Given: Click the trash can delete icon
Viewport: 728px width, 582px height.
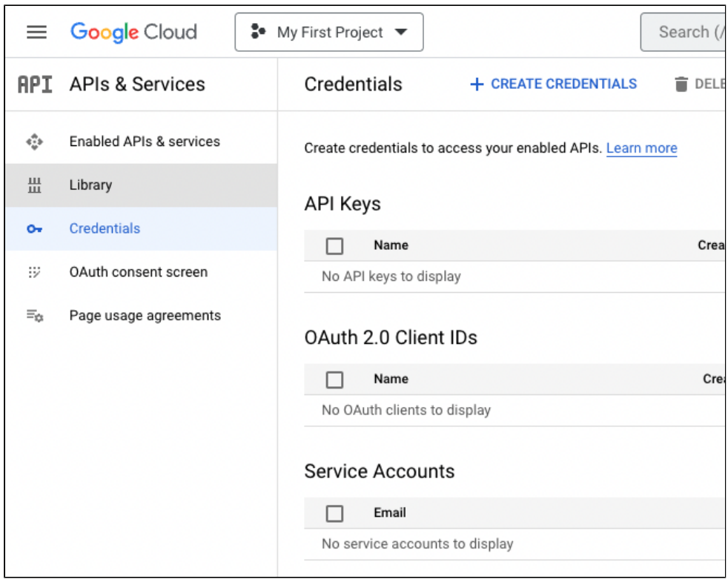Looking at the screenshot, I should [681, 85].
